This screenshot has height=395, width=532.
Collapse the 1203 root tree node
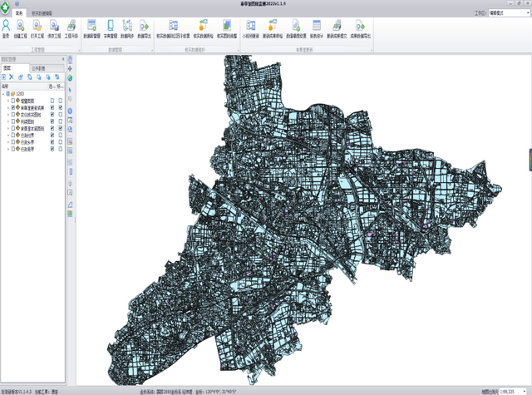coord(3,94)
